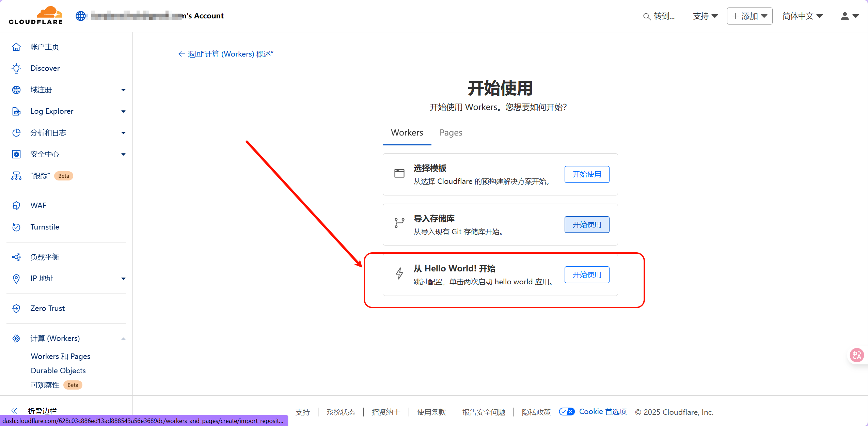Click the domain registration globe icon
Image resolution: width=868 pixels, height=426 pixels.
click(16, 90)
